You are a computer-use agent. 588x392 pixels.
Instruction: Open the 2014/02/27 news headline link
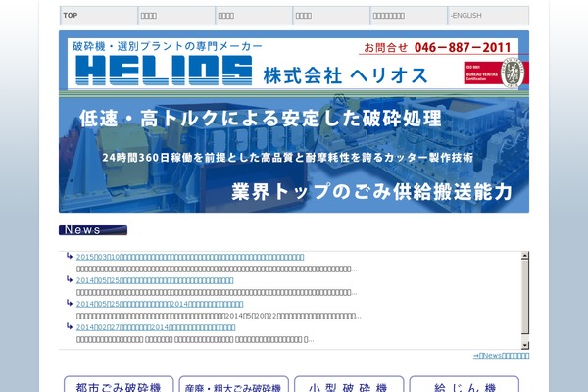[156, 327]
